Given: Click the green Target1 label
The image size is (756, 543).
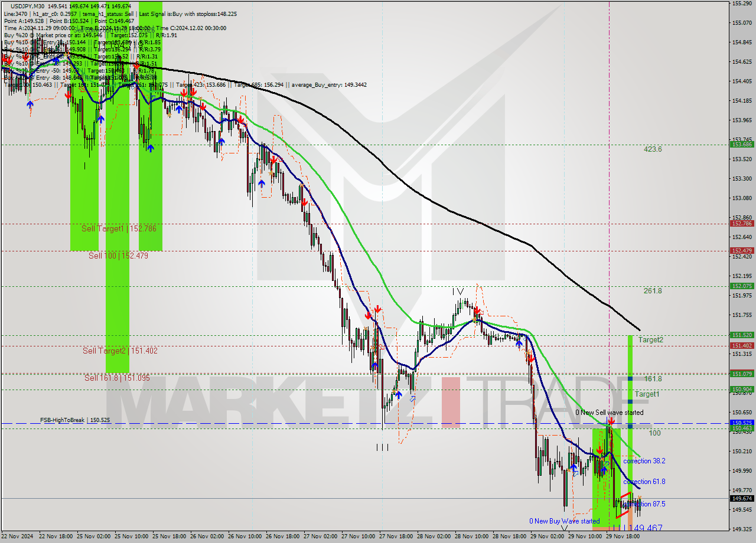Looking at the screenshot, I should [647, 394].
